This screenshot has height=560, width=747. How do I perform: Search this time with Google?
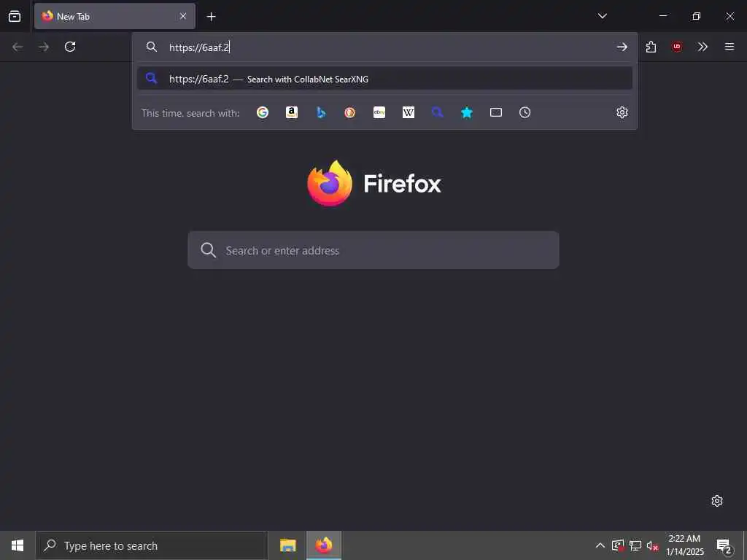[263, 112]
